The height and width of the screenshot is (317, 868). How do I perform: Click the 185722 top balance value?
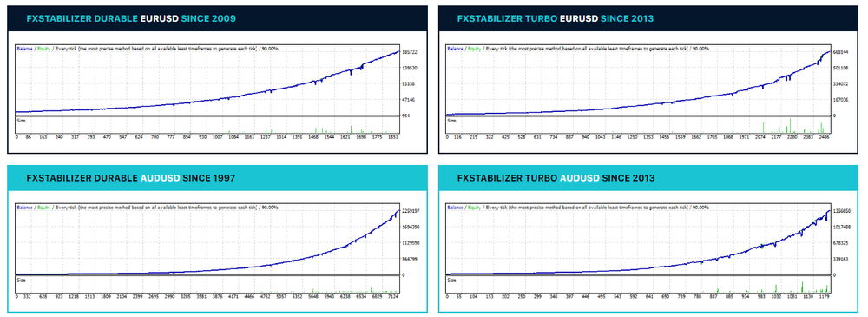[x=410, y=52]
